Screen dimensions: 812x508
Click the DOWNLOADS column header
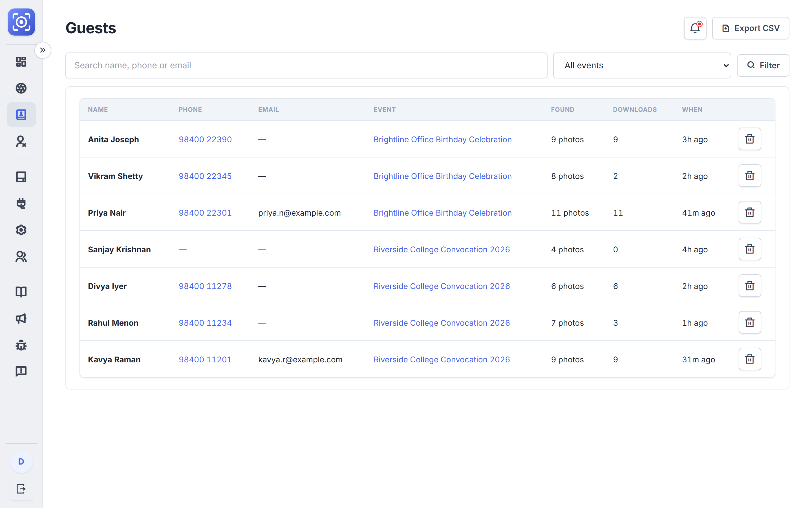(635, 110)
